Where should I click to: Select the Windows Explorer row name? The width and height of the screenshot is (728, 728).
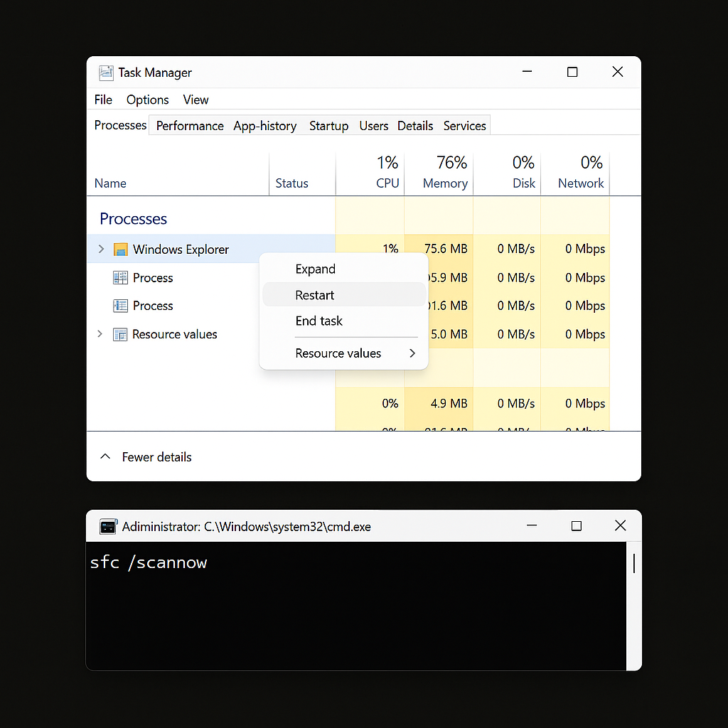[181, 250]
